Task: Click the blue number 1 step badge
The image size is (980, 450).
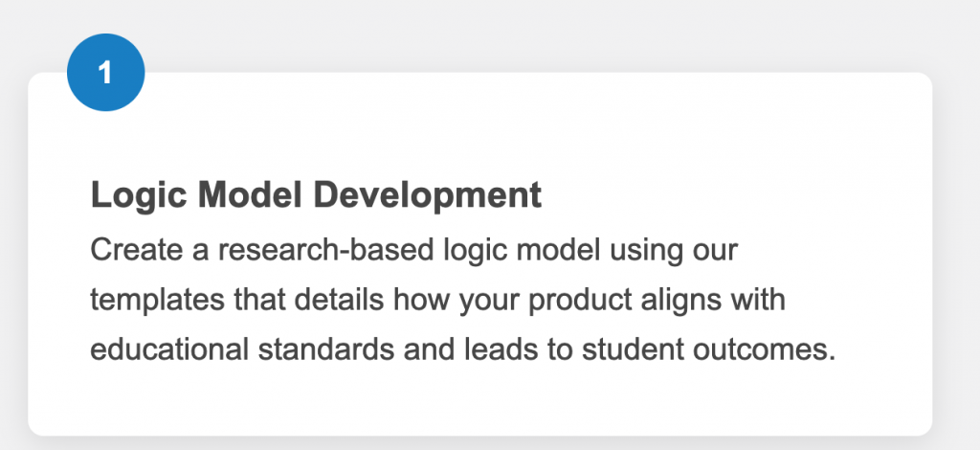Action: [x=105, y=72]
